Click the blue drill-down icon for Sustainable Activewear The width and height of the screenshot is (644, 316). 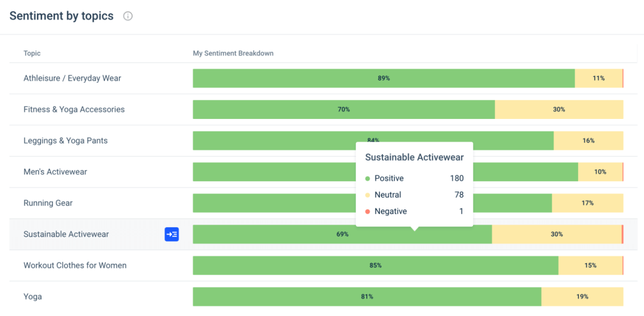(x=172, y=234)
